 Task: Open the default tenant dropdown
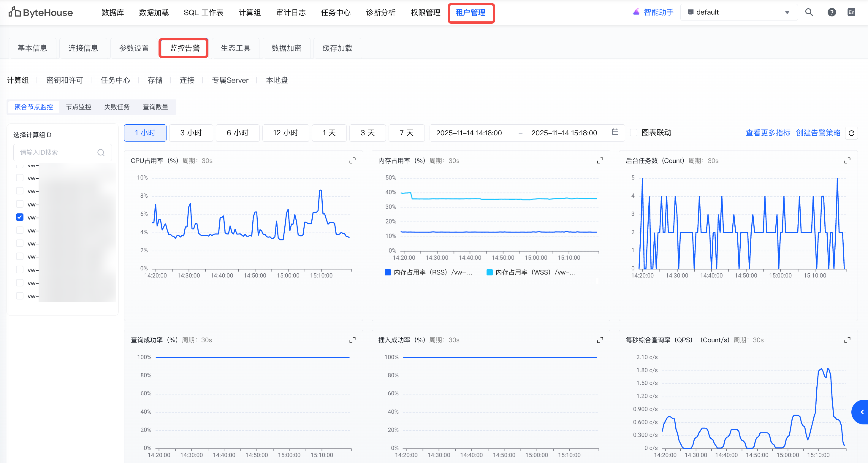click(739, 12)
